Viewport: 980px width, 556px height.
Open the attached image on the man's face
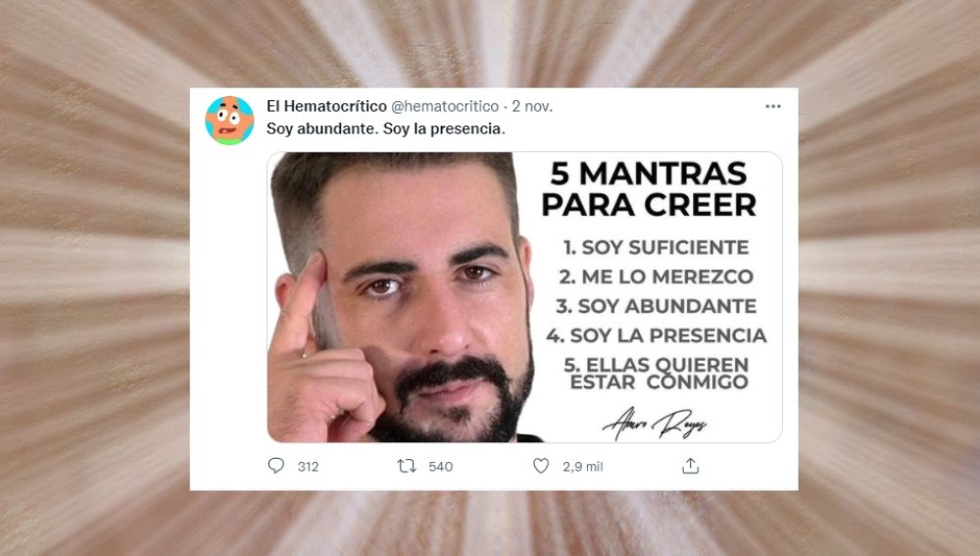400,298
